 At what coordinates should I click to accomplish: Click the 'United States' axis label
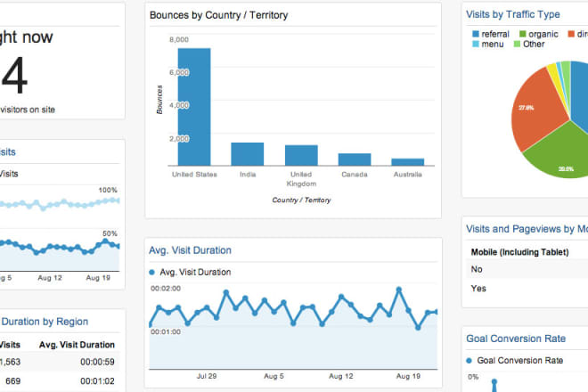194,175
